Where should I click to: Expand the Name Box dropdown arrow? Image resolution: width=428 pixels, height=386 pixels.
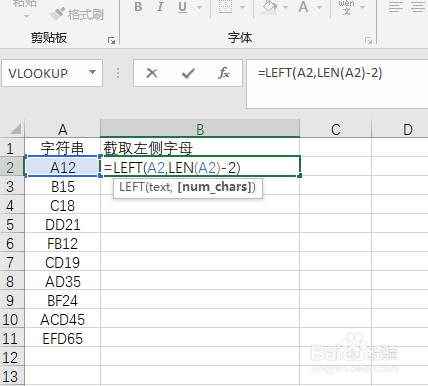tap(92, 72)
